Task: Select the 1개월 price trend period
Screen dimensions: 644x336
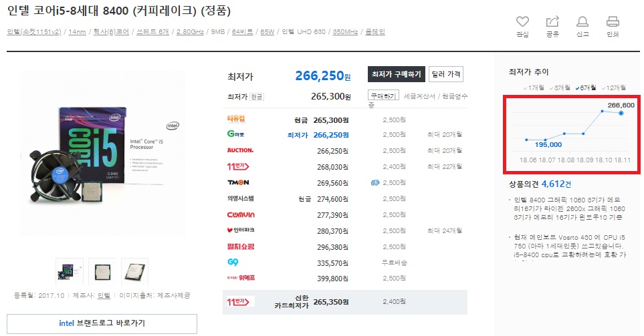Action: [534, 88]
